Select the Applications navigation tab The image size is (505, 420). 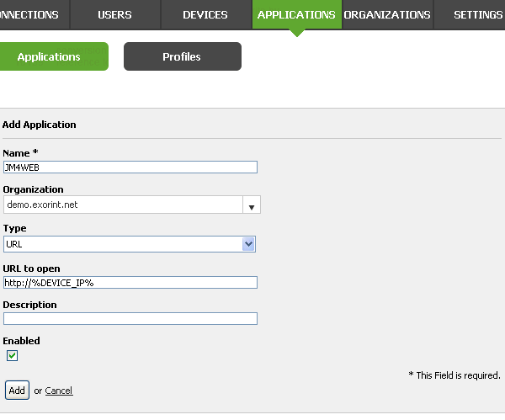296,14
